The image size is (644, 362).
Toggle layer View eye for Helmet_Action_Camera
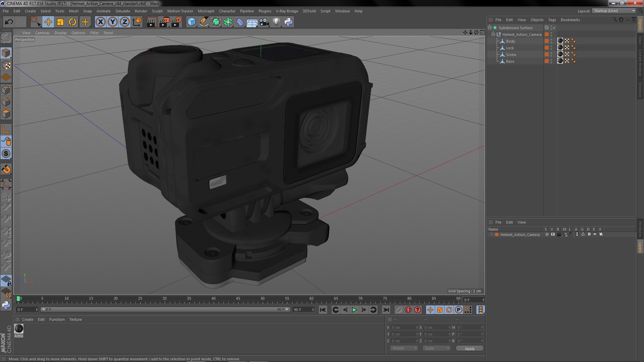553,235
